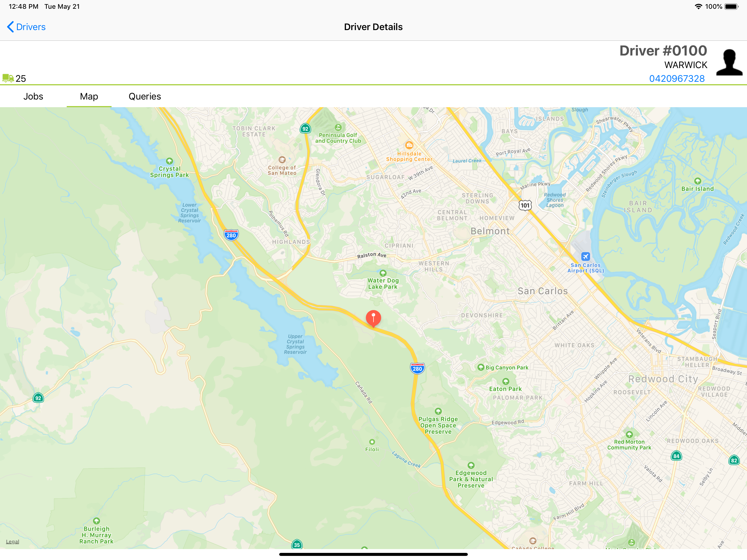Image resolution: width=747 pixels, height=560 pixels.
Task: Tap the STERLING DOWNS neighborhood label
Action: (x=477, y=198)
